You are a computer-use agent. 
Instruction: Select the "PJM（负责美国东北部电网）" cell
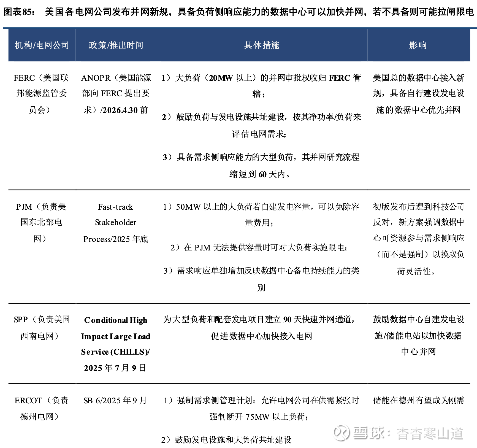click(41, 223)
